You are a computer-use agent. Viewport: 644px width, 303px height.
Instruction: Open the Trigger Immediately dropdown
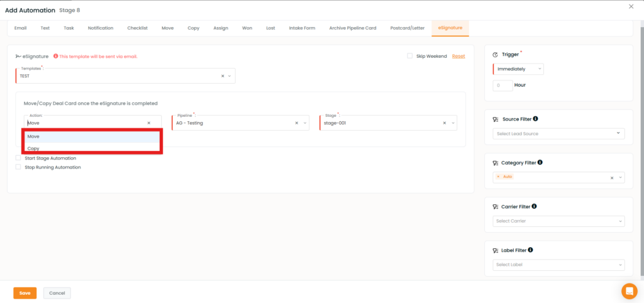pyautogui.click(x=519, y=69)
